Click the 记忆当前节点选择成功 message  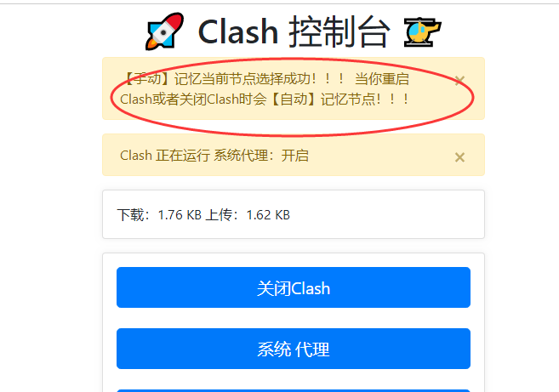pyautogui.click(x=242, y=79)
